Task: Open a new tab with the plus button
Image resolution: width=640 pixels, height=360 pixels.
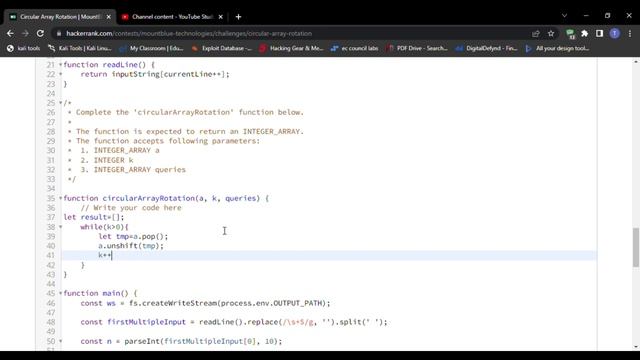Action: coord(238,17)
